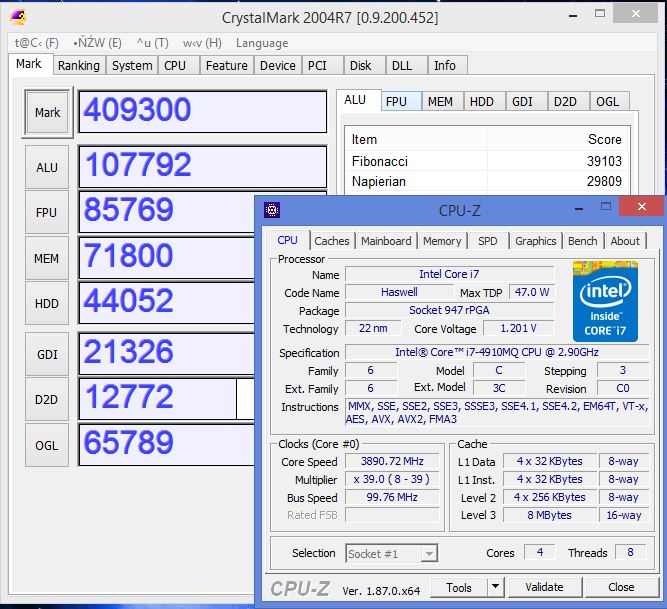Switch to the Ranking tab in CrystalMark
The image size is (667, 609).
pyautogui.click(x=79, y=65)
